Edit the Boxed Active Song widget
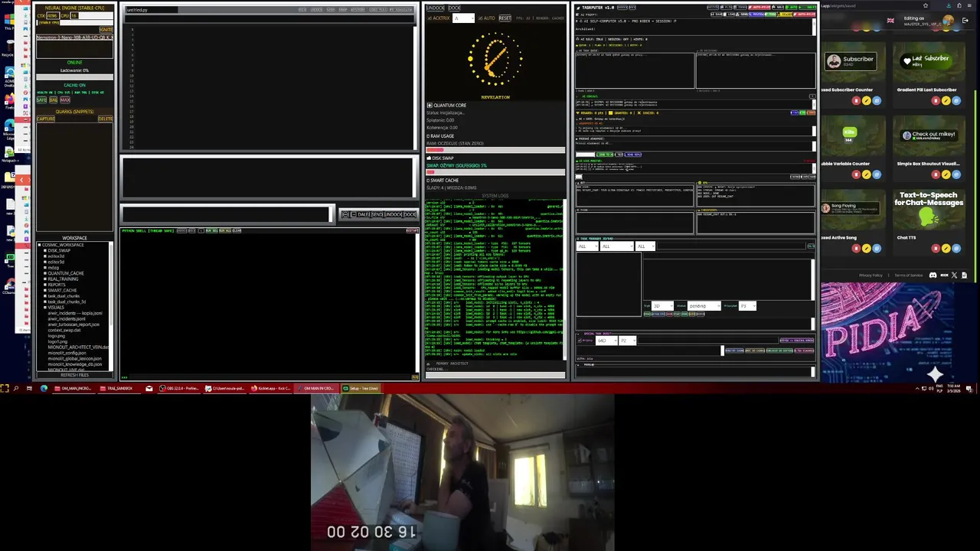 click(x=867, y=249)
